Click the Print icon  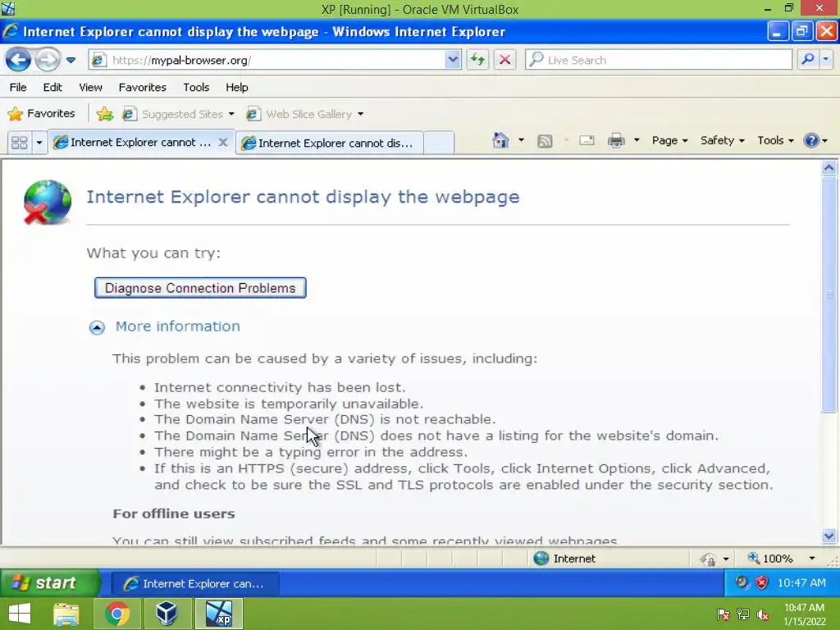[616, 140]
